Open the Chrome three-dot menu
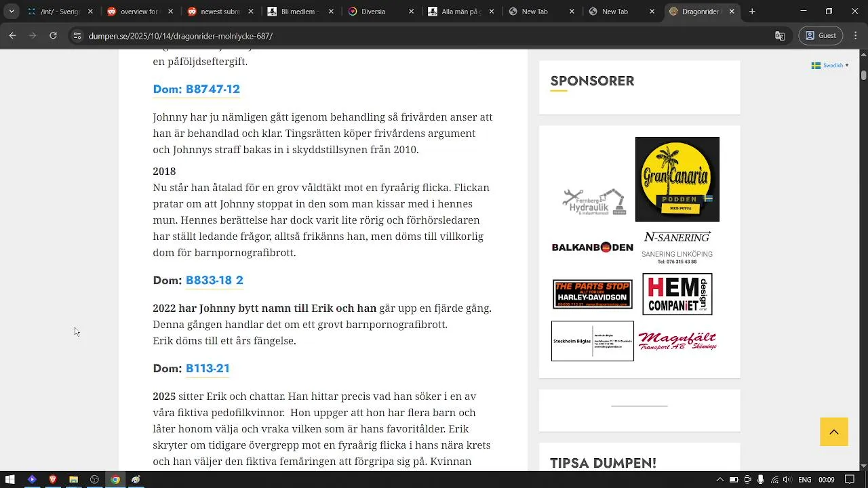This screenshot has width=868, height=488. tap(856, 36)
